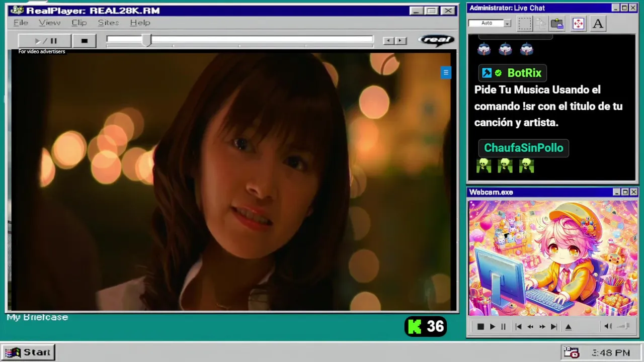Click the Webcam.exe stop button
The height and width of the screenshot is (362, 644).
pos(480,327)
